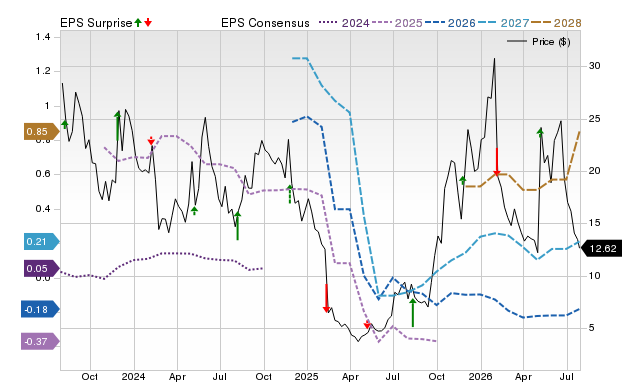Click the small red surprise arrow after 2024 label

click(151, 141)
